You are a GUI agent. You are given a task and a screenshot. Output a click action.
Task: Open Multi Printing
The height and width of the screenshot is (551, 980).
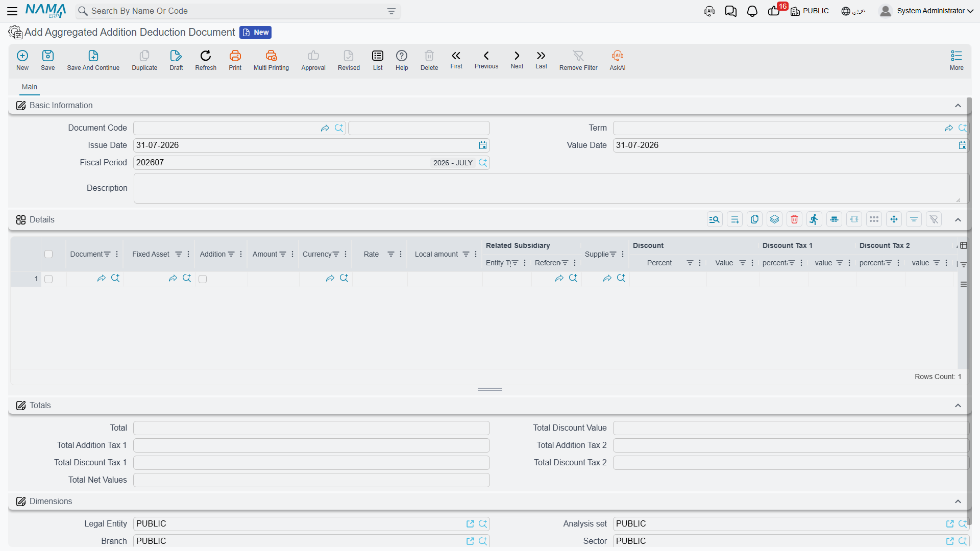271,60
